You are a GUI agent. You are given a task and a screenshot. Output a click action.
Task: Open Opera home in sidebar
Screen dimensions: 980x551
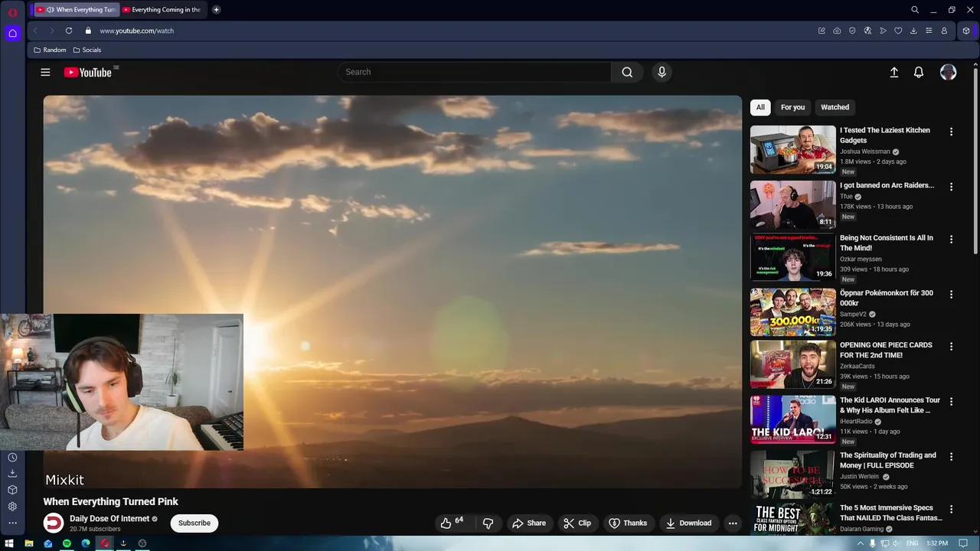tap(12, 33)
